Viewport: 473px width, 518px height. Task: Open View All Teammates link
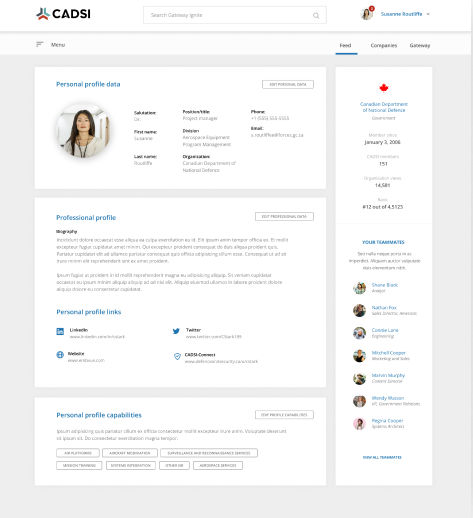tap(382, 457)
